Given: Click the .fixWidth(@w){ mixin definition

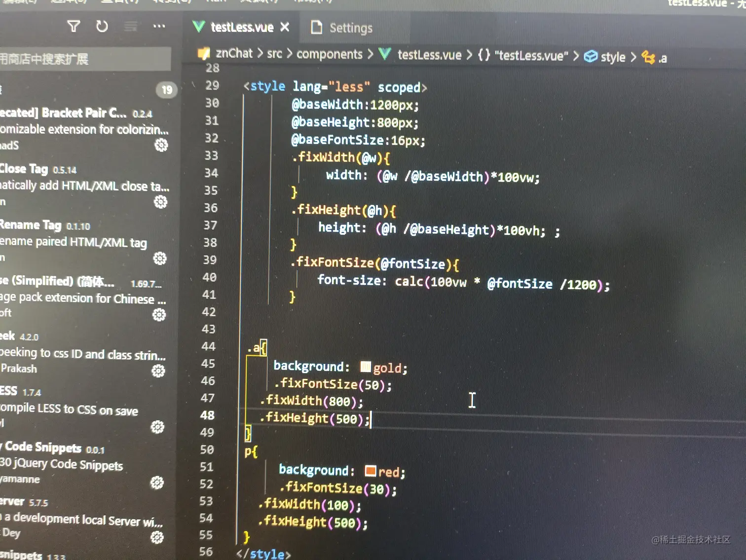Looking at the screenshot, I should coord(341,158).
